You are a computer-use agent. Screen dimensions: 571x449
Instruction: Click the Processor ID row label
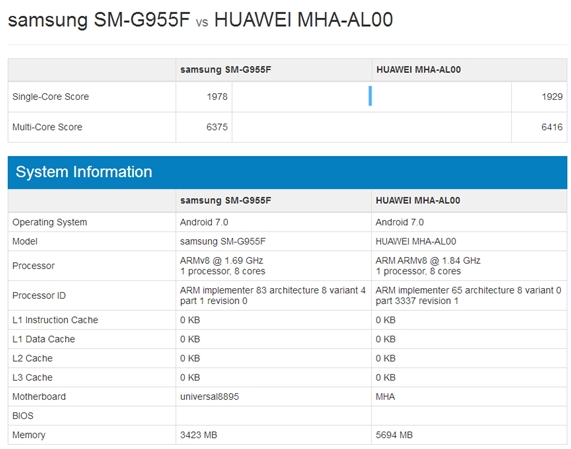click(39, 295)
